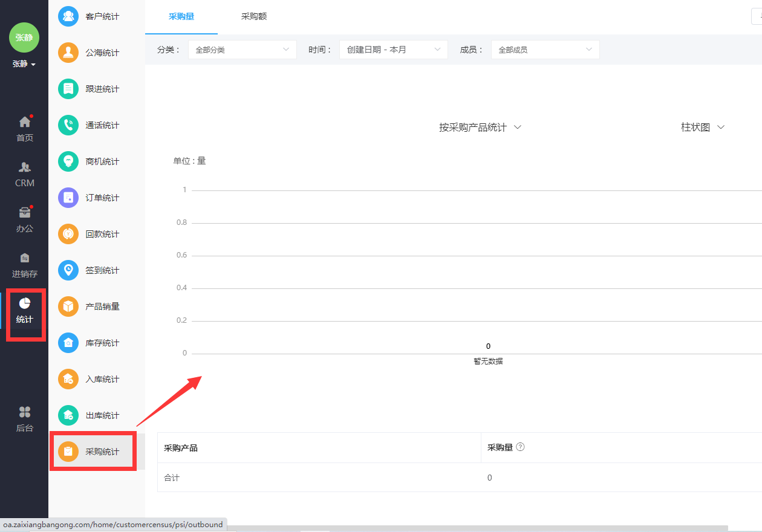The image size is (762, 532).
Task: Click the 0 value in 合计 row
Action: [x=490, y=478]
